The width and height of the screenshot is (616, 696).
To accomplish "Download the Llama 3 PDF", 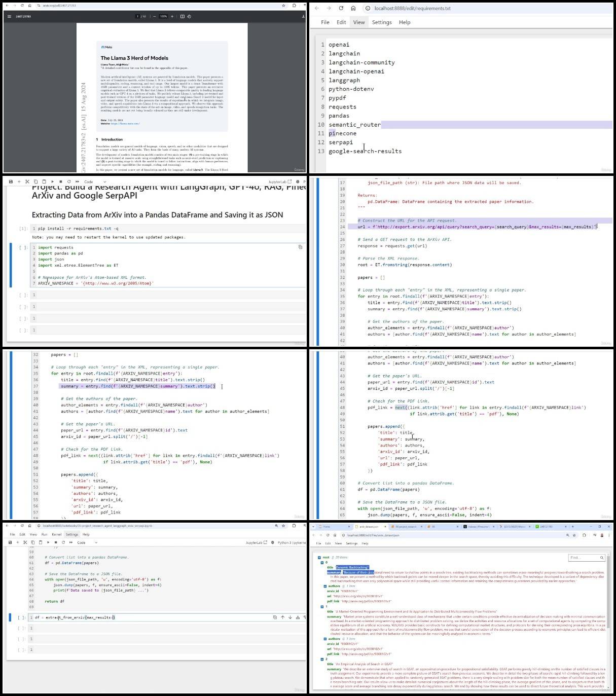I will point(303,16).
